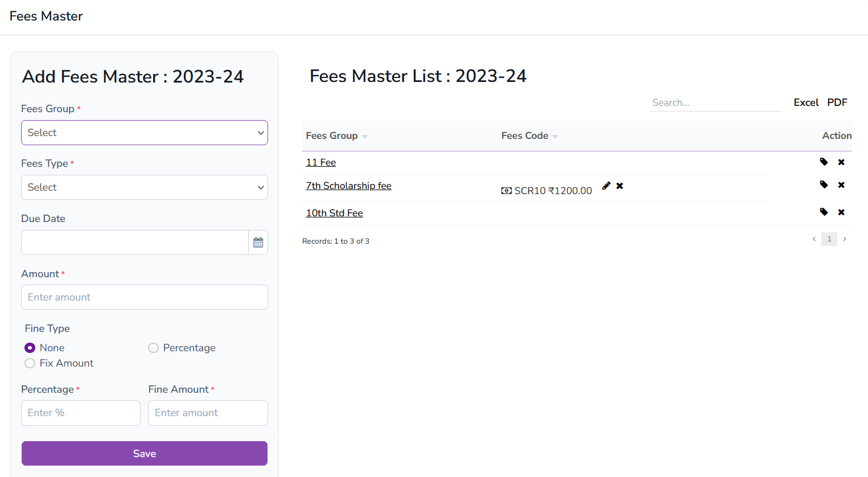Click the Save button
The image size is (868, 477).
click(144, 453)
